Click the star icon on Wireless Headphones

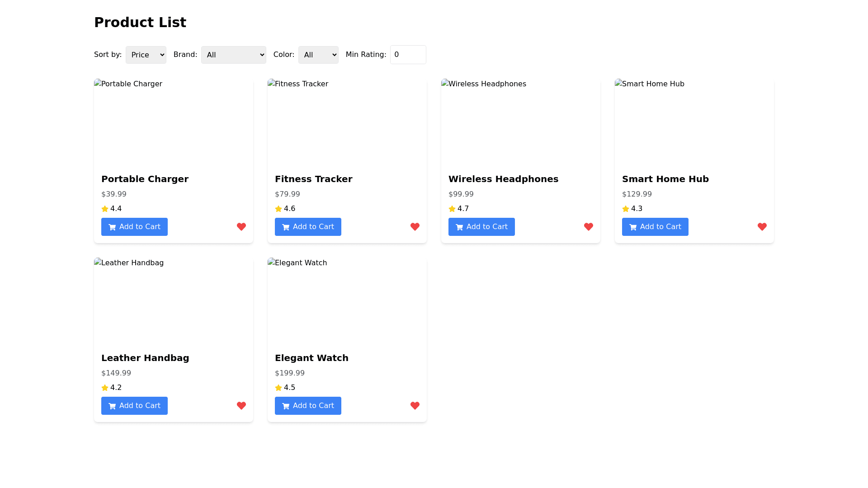pos(452,209)
